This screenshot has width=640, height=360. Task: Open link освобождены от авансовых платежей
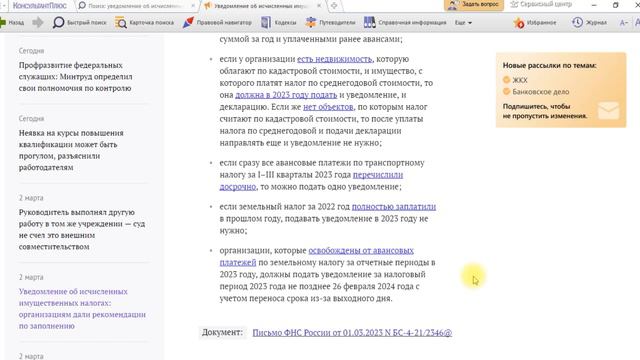point(361,250)
